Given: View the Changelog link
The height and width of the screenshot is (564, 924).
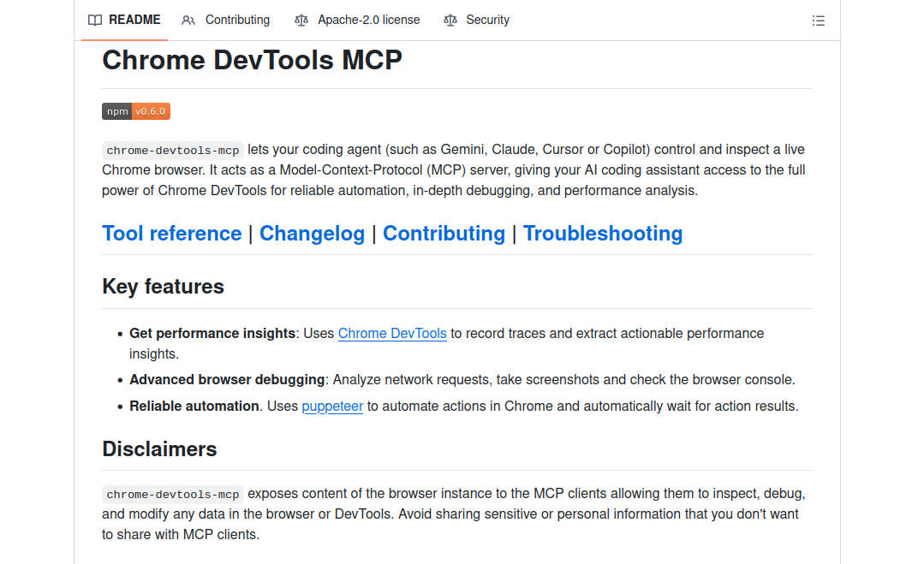Looking at the screenshot, I should (312, 233).
